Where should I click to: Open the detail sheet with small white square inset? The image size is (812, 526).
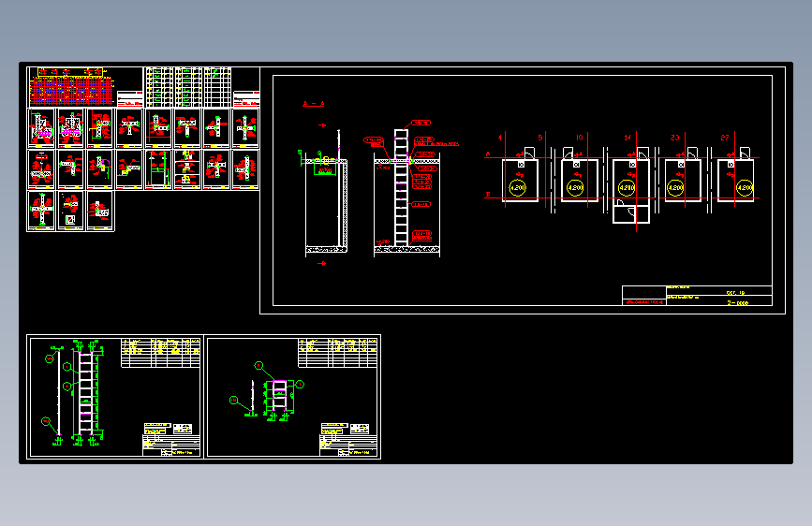pyautogui.click(x=70, y=212)
